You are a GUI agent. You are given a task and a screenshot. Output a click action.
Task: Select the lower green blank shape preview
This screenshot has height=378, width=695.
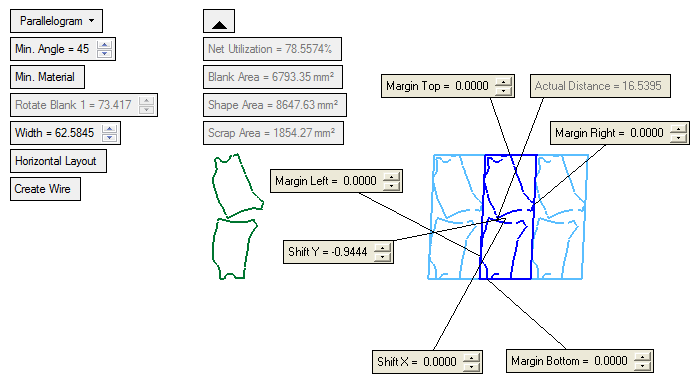235,249
